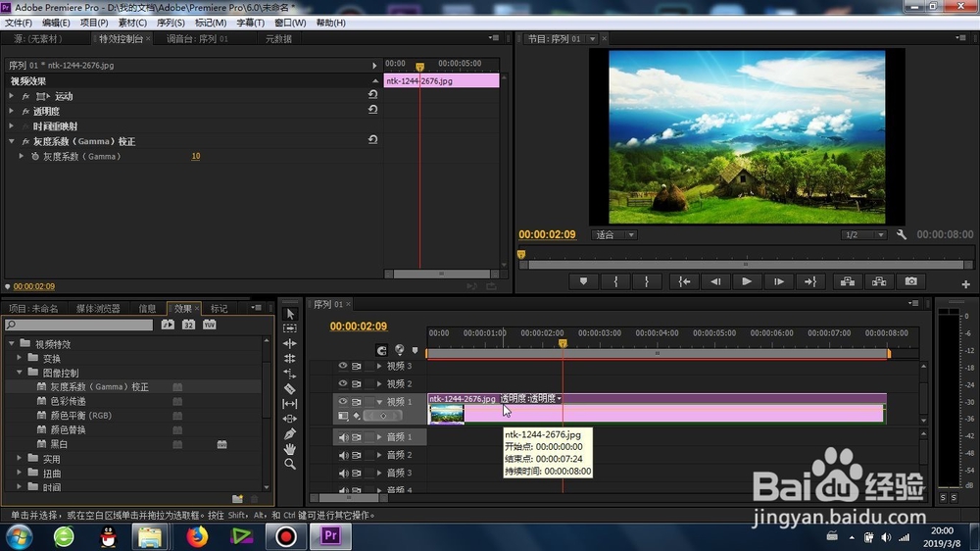The width and height of the screenshot is (980, 551).
Task: Open the button editor plus icon
Action: (x=965, y=284)
